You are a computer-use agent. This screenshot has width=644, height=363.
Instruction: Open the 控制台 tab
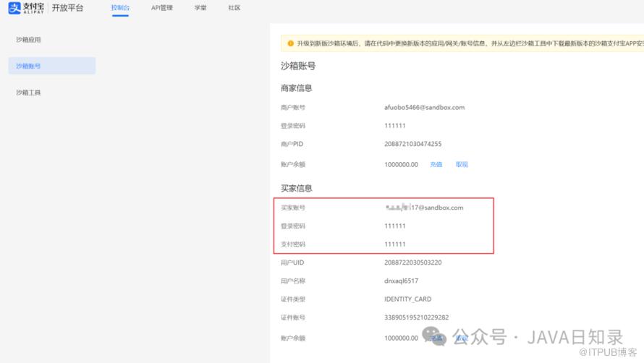coord(120,8)
